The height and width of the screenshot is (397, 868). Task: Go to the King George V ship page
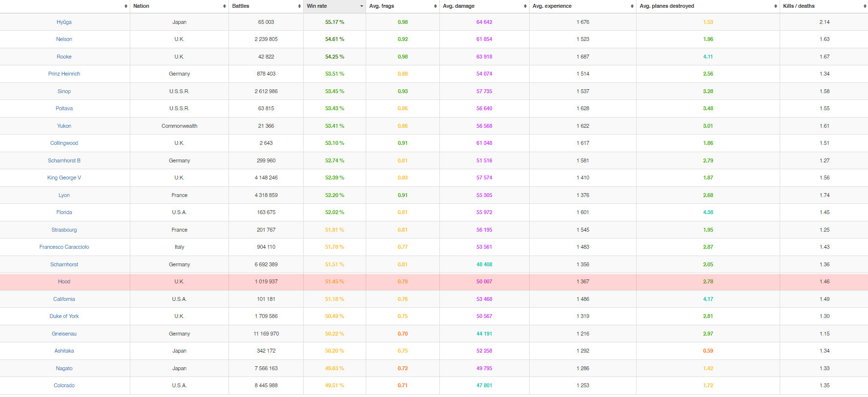click(64, 178)
